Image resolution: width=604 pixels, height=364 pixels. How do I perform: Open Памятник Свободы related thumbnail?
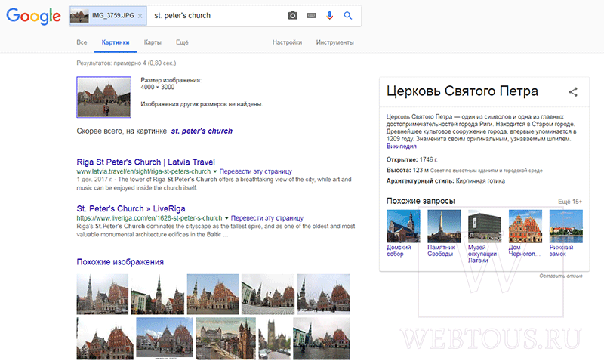coord(444,226)
